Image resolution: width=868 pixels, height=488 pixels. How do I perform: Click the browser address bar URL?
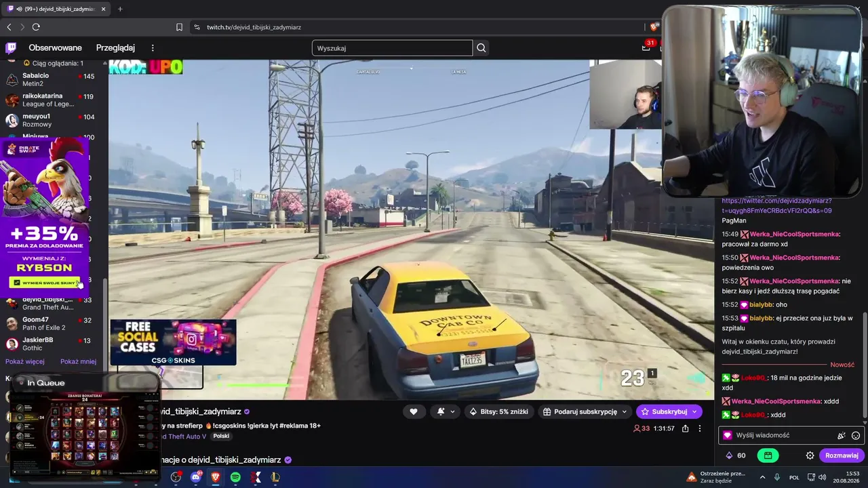point(254,27)
